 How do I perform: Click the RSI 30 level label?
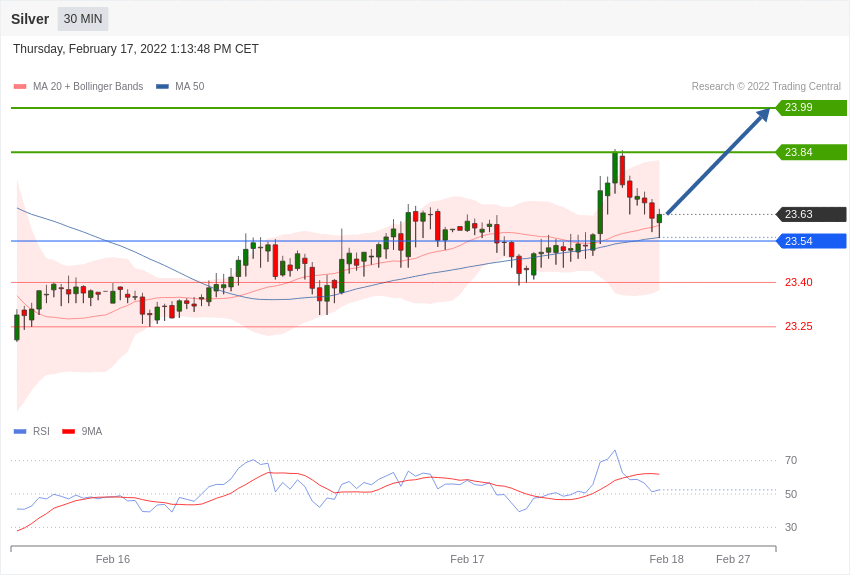click(791, 527)
